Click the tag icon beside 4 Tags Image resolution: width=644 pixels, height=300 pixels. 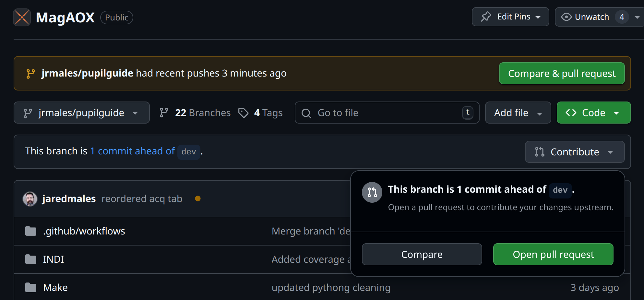pyautogui.click(x=243, y=113)
